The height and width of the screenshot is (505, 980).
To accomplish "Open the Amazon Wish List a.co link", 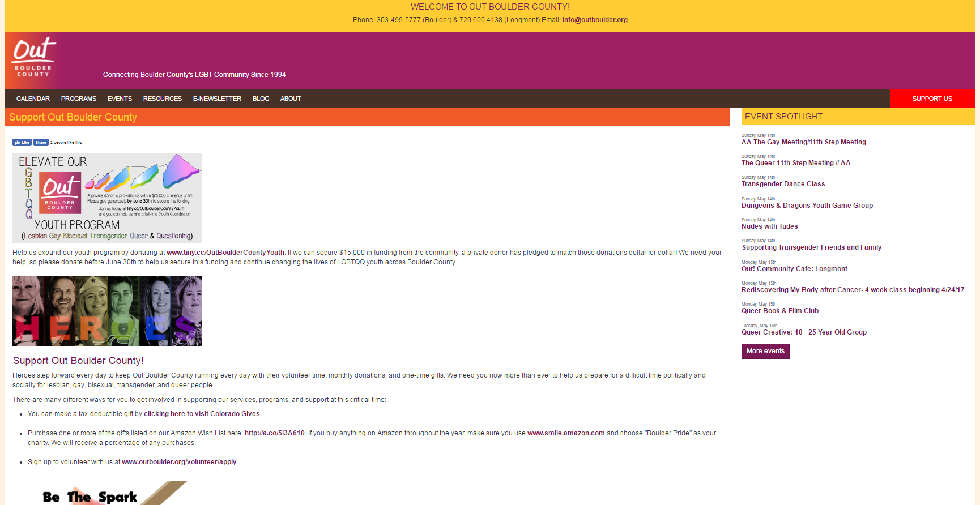I will pyautogui.click(x=275, y=433).
